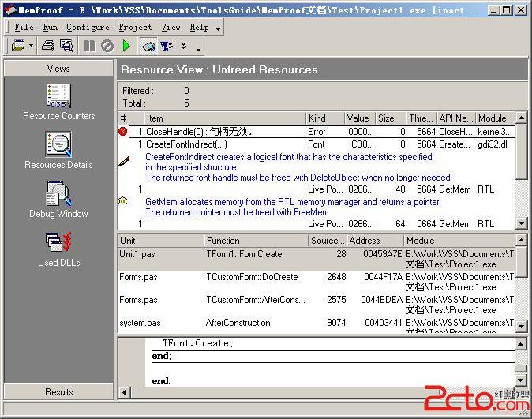Screen dimensions: 532x419
Task: Click the Stop (cancel) toolbar icon
Action: pos(107,46)
